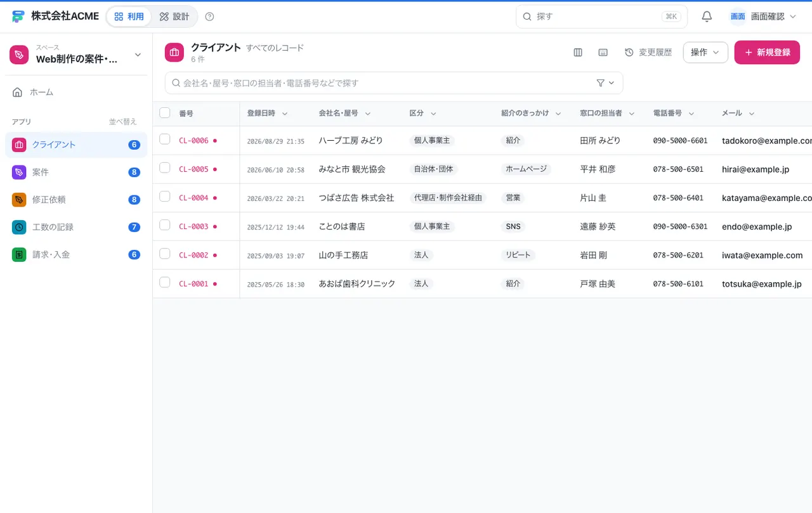Image resolution: width=812 pixels, height=513 pixels.
Task: Click the magnifier icon in global search
Action: 527,16
